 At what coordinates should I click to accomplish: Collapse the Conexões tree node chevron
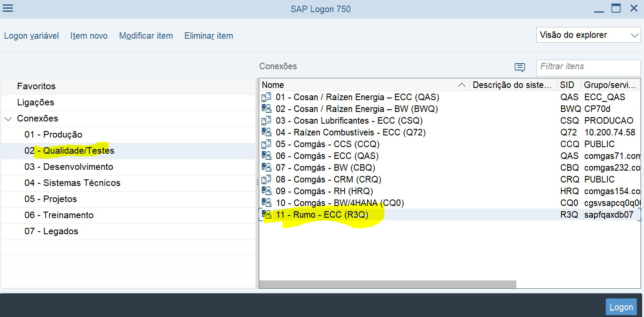click(8, 119)
